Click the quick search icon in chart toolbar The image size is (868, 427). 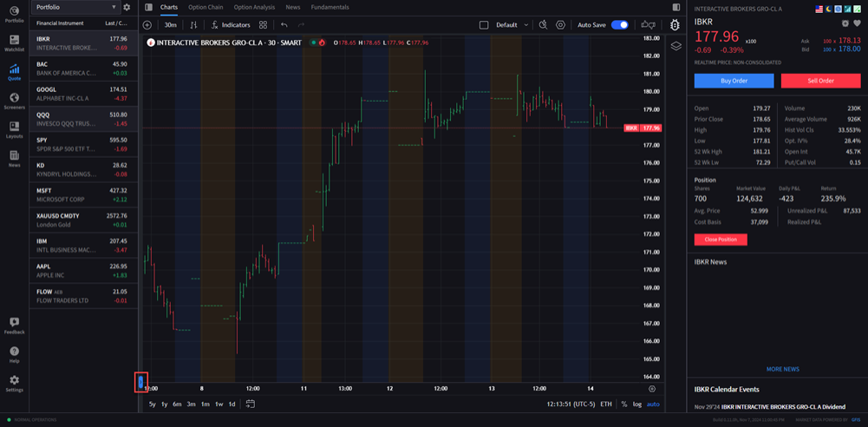click(543, 25)
